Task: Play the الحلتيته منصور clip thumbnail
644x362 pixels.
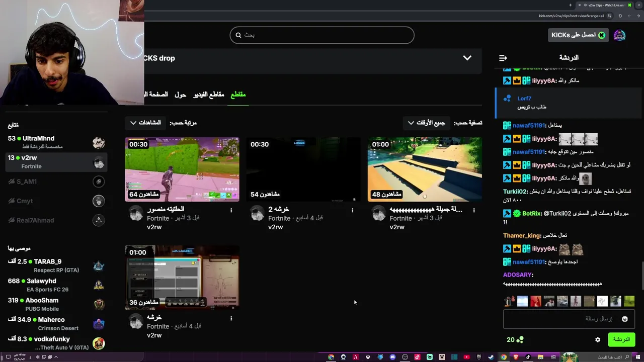Action: [182, 169]
